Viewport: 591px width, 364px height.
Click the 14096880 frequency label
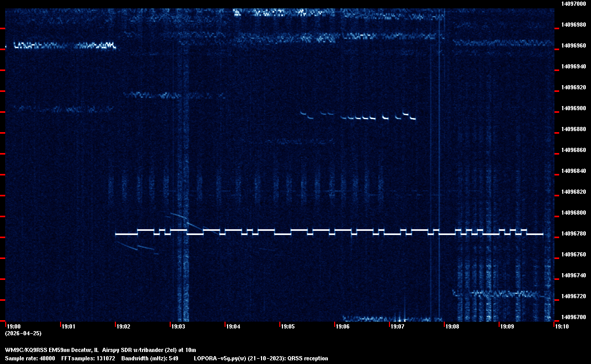click(574, 130)
